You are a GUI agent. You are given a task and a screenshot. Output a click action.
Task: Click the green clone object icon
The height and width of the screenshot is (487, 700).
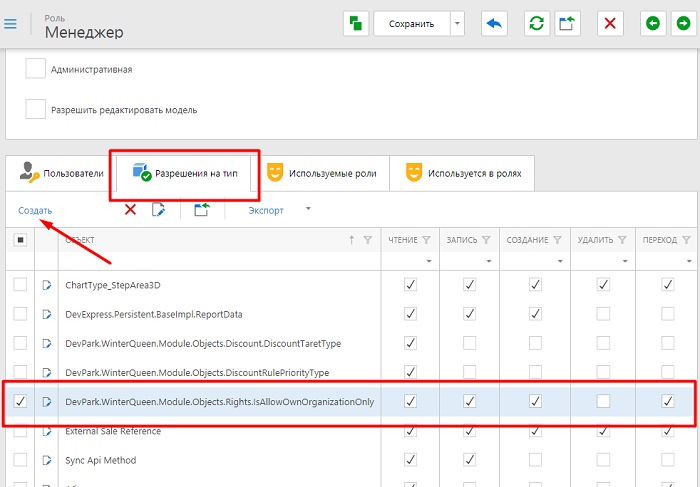coord(356,24)
